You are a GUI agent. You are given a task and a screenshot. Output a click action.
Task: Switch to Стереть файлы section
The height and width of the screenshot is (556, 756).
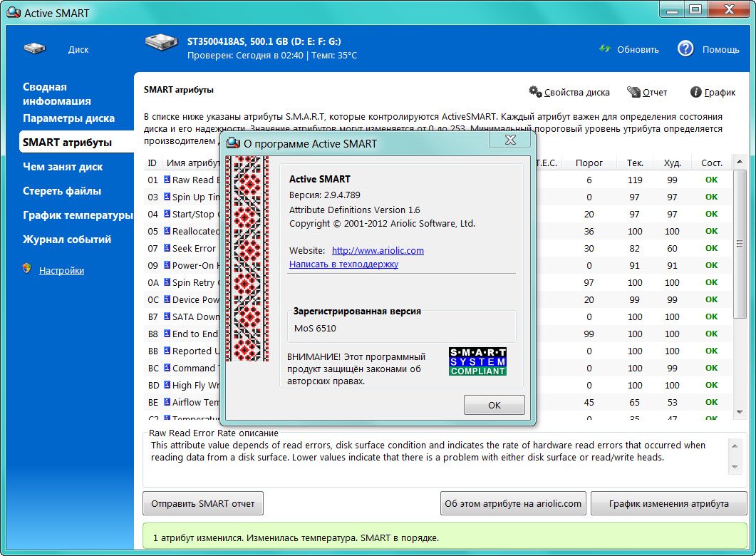[62, 191]
